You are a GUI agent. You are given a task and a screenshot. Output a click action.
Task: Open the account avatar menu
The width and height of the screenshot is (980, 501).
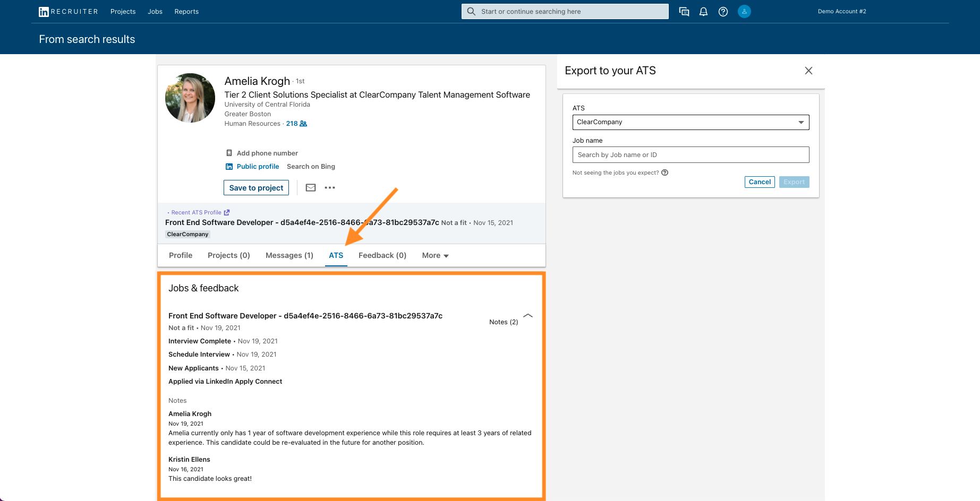[744, 12]
